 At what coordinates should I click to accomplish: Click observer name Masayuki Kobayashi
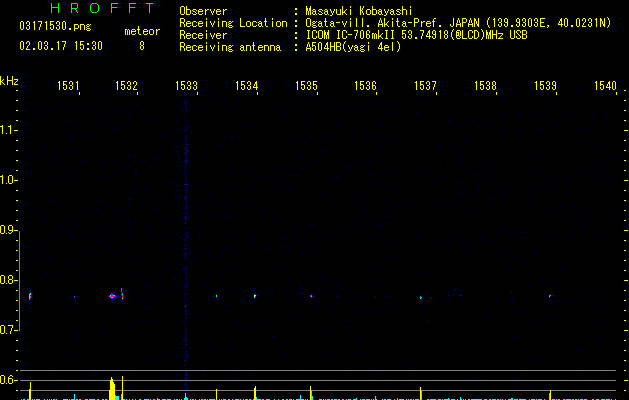point(359,11)
